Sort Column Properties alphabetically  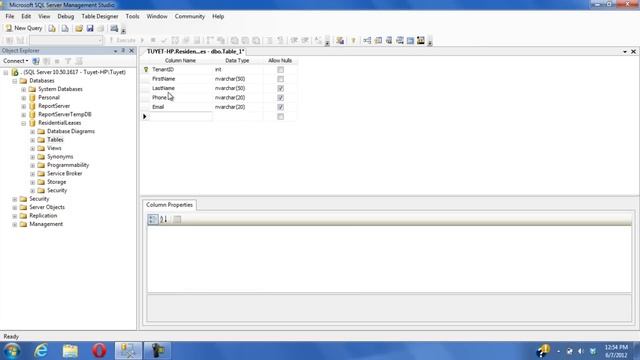[164, 219]
